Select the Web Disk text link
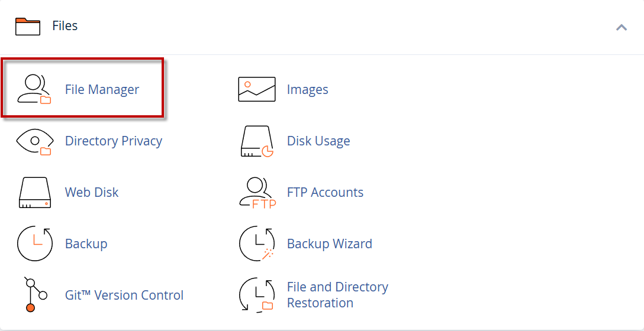Image resolution: width=644 pixels, height=331 pixels. point(92,193)
